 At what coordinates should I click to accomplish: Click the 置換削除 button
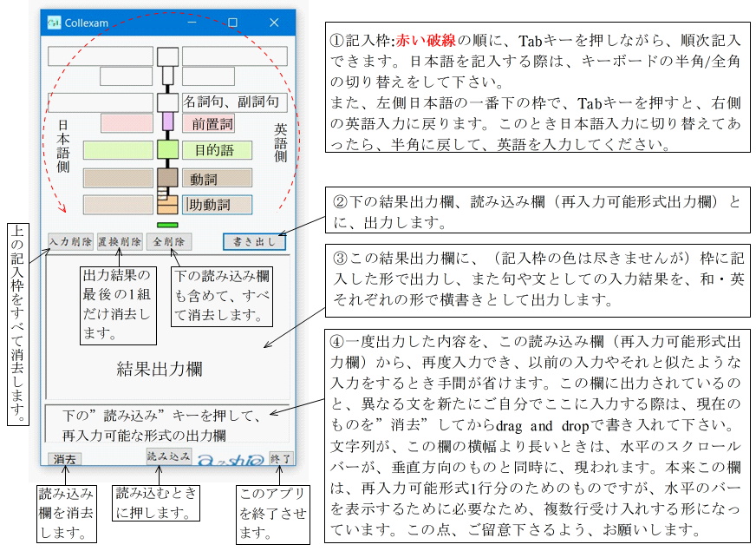[119, 242]
